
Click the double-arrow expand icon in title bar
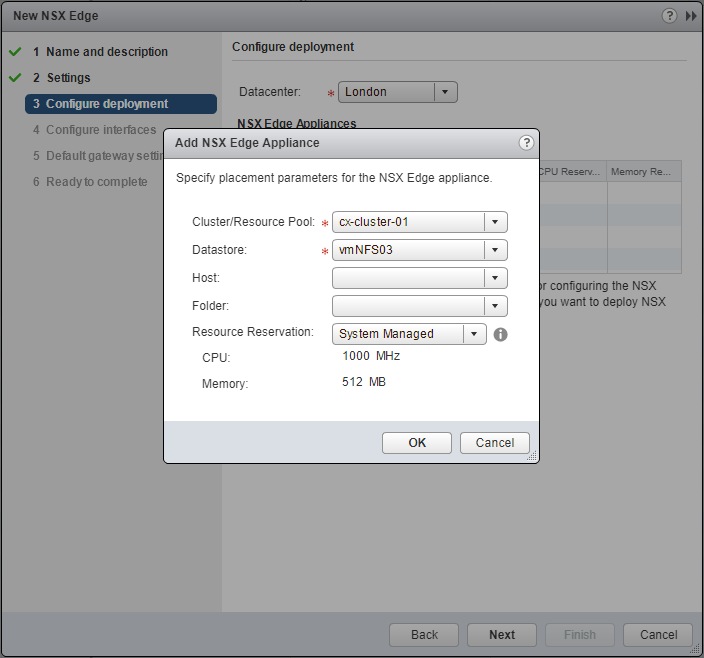click(690, 16)
